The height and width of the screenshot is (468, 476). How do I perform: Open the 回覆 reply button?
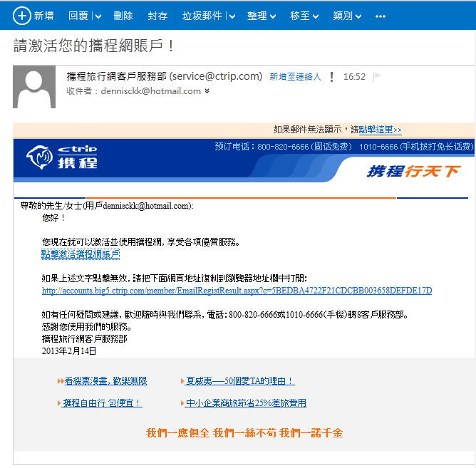pyautogui.click(x=78, y=16)
